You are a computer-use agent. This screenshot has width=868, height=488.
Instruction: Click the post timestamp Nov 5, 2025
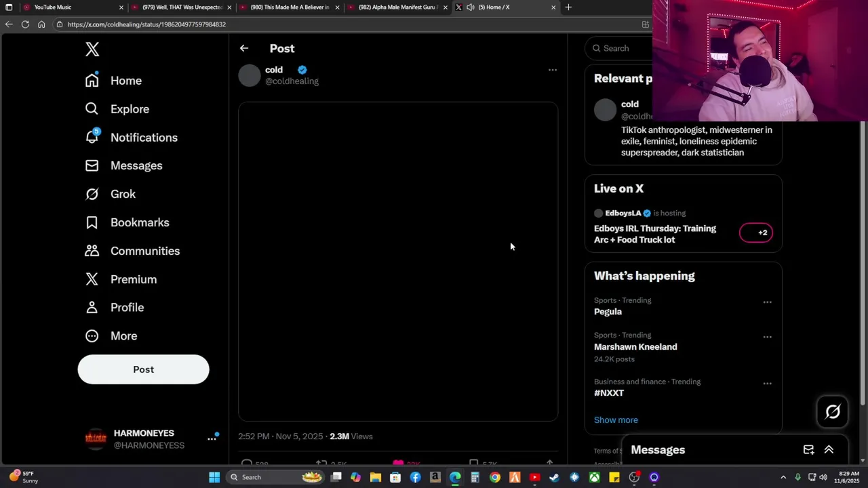281,436
